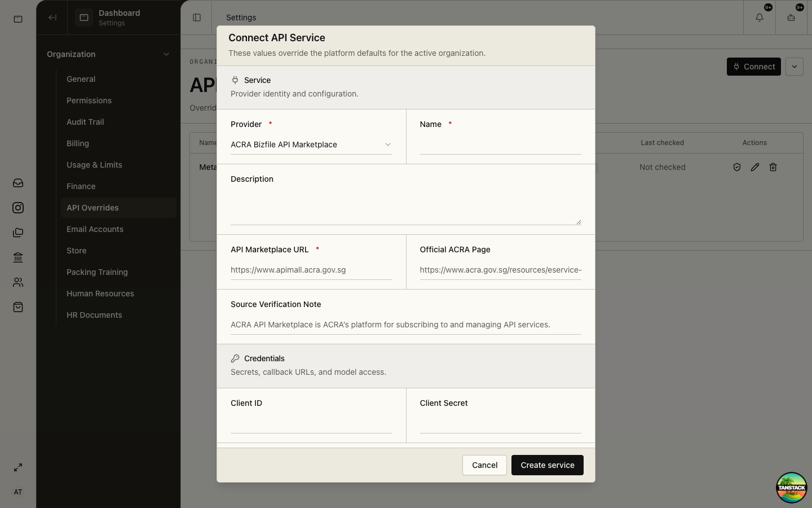Open the bot assistant icon in top bar

pyautogui.click(x=791, y=17)
